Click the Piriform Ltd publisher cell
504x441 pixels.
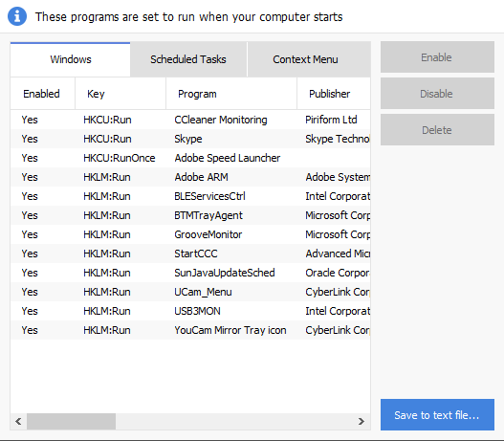click(x=331, y=120)
